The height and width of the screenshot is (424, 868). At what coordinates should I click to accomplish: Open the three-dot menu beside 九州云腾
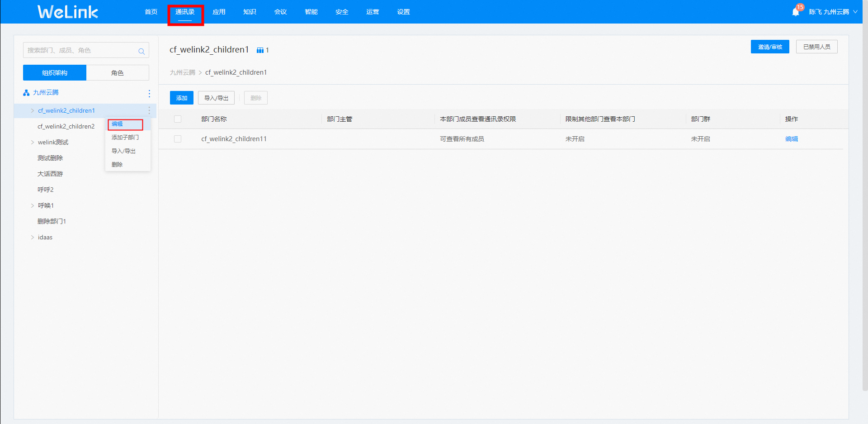[149, 93]
